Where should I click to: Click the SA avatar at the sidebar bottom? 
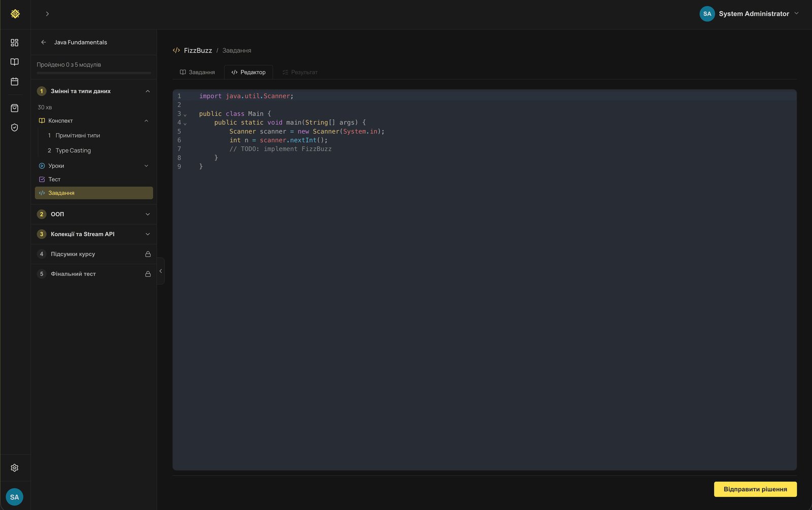point(15,497)
